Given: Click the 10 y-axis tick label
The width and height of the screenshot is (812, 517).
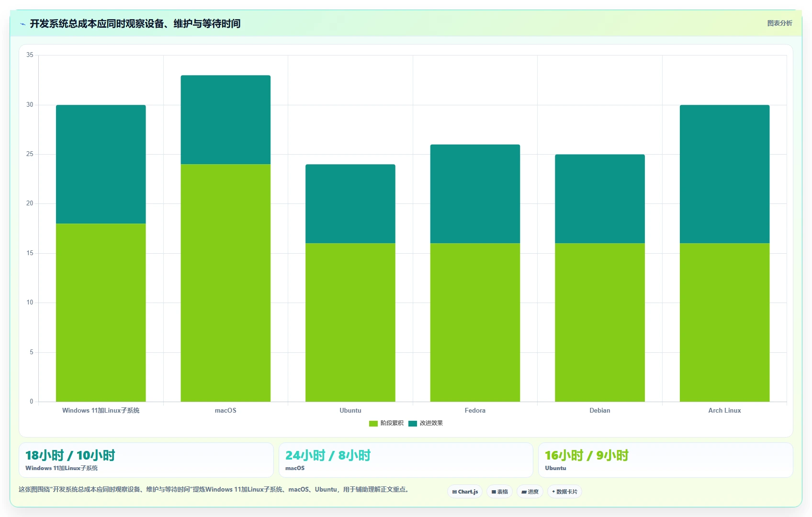Looking at the screenshot, I should [30, 303].
